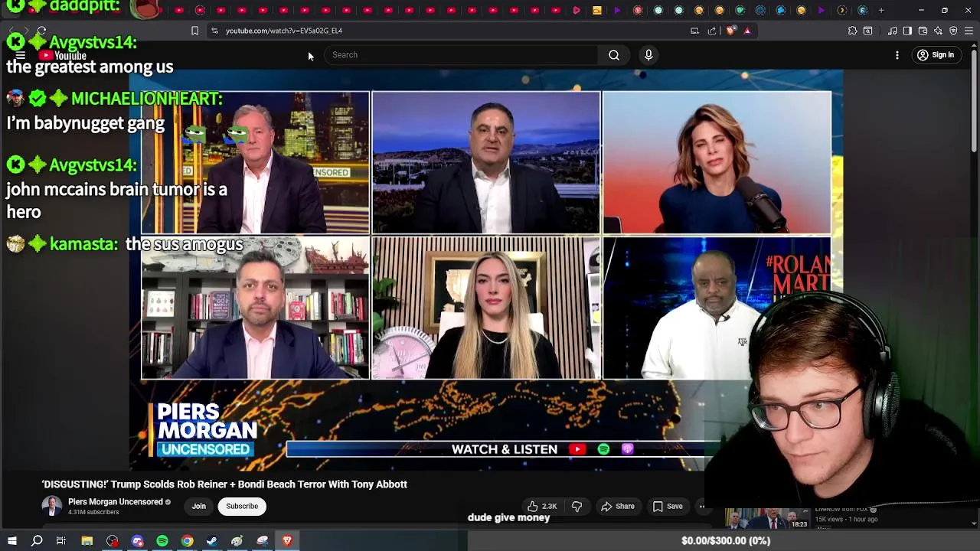980x551 pixels.
Task: Bookmark this page with bookmark icon
Action: [x=194, y=31]
